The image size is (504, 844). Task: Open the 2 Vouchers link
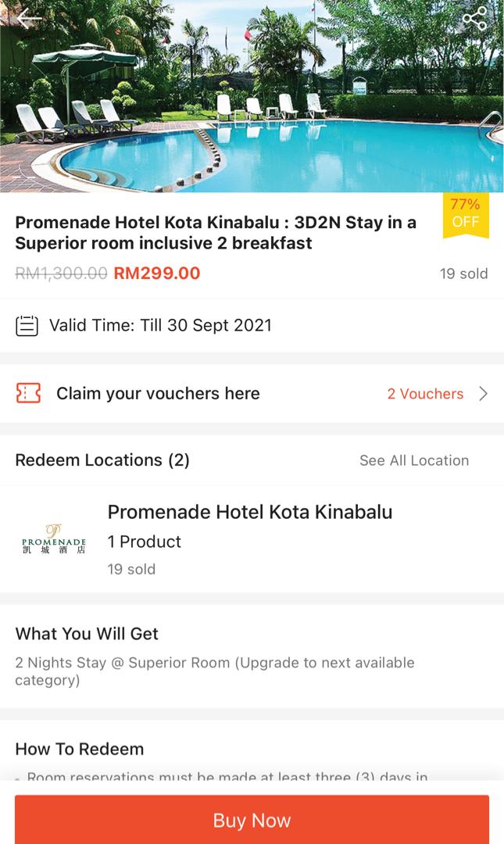(x=425, y=394)
